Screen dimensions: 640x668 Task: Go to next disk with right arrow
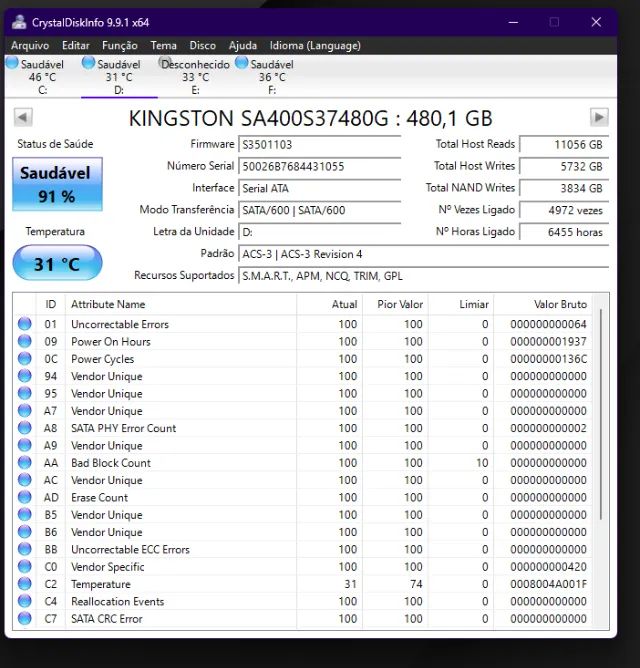point(599,117)
